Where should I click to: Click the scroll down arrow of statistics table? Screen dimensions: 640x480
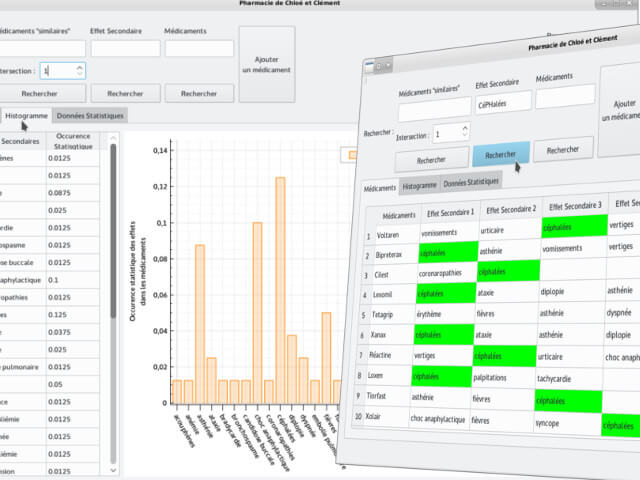(x=113, y=470)
